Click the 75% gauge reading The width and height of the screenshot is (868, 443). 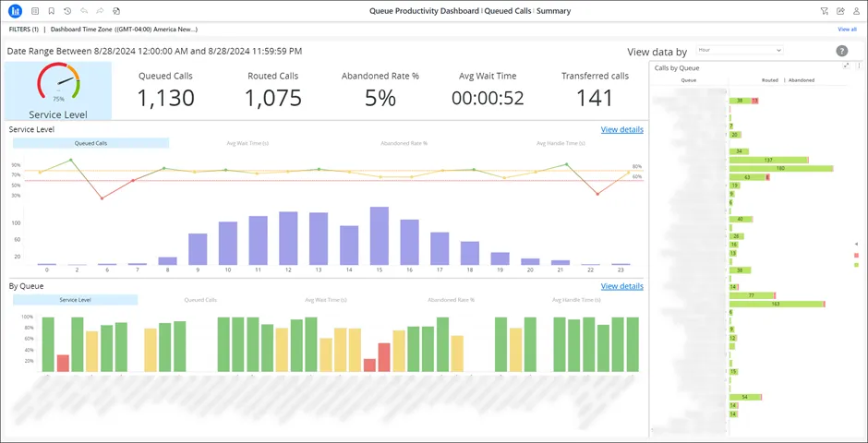58,100
